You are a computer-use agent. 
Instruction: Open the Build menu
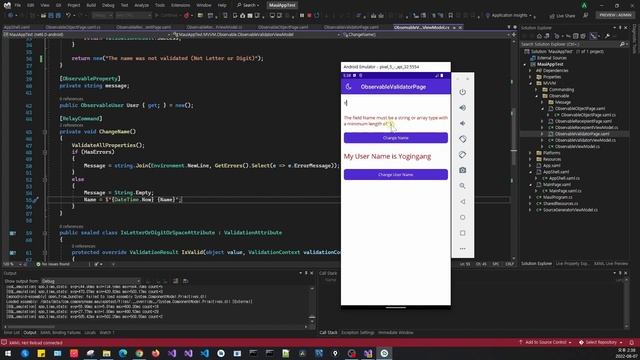click(x=91, y=5)
